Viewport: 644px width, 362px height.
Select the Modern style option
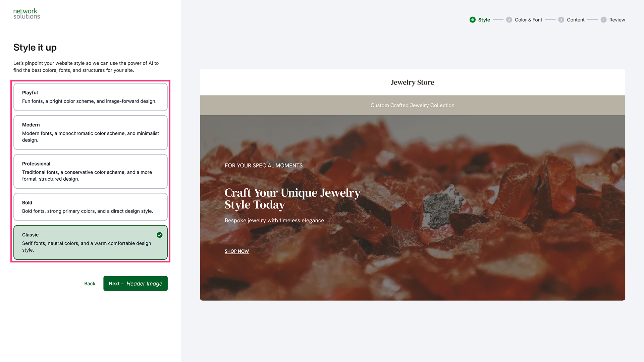point(91,132)
